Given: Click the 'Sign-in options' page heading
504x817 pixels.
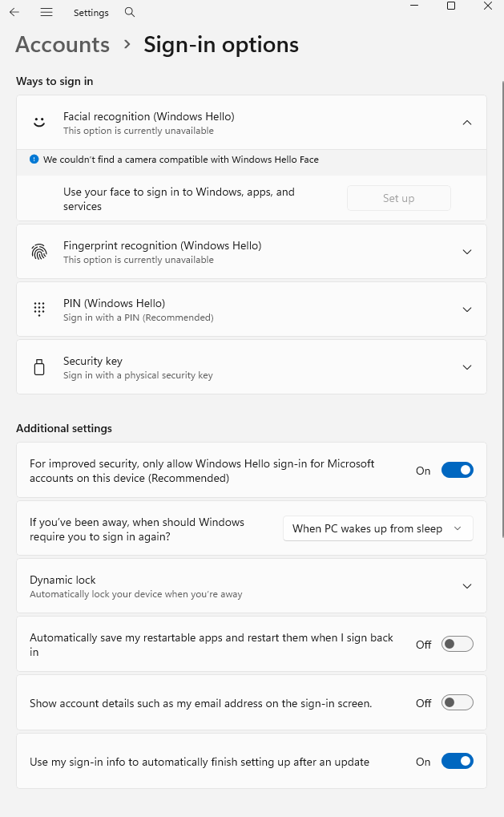Looking at the screenshot, I should (x=221, y=45).
